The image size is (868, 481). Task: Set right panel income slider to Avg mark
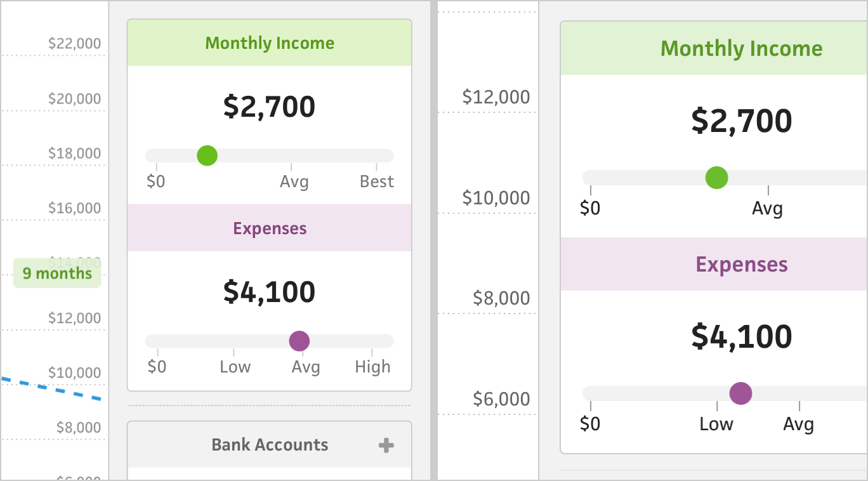[768, 178]
